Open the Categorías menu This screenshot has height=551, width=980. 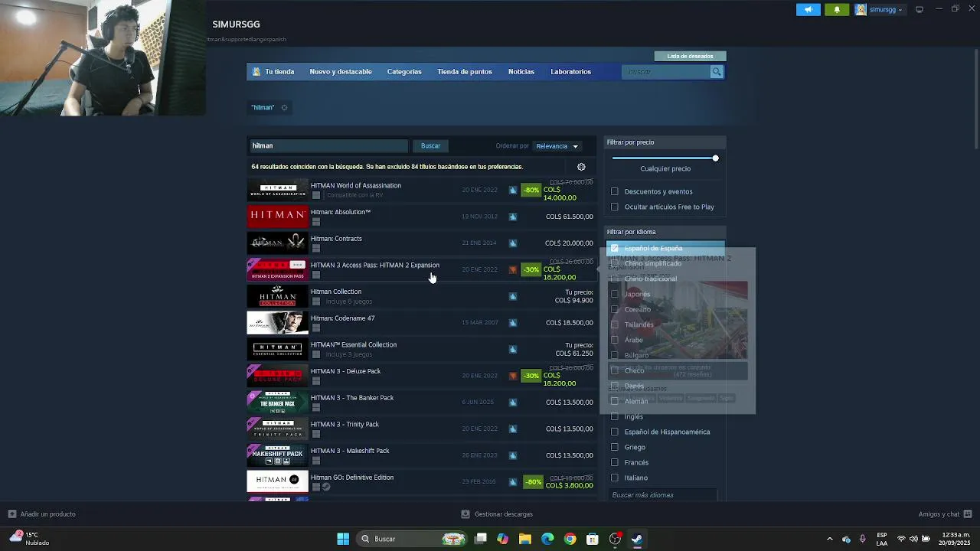tap(404, 72)
